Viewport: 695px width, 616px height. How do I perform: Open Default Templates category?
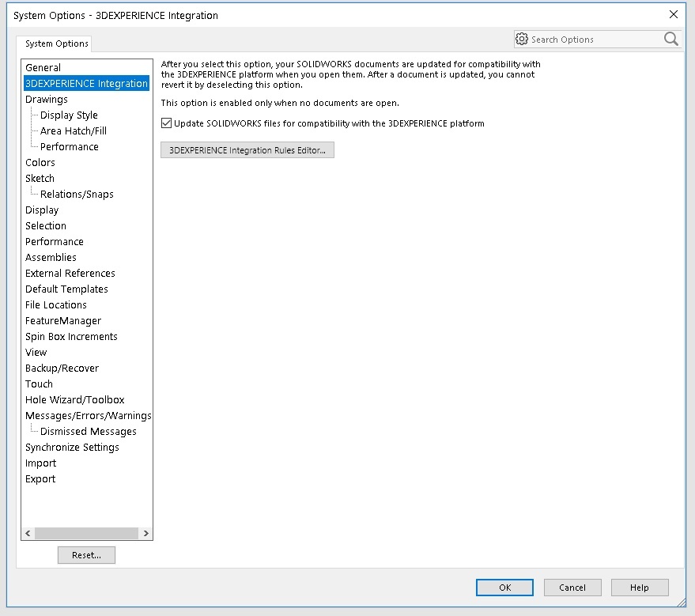66,289
